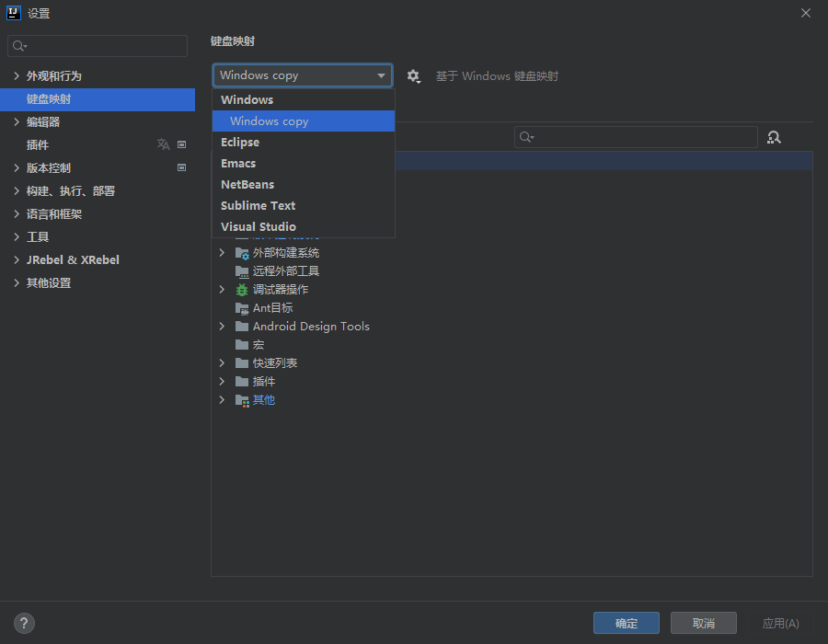The width and height of the screenshot is (828, 644).
Task: Select JRebel & XRebel sidebar entry
Action: [x=98, y=259]
